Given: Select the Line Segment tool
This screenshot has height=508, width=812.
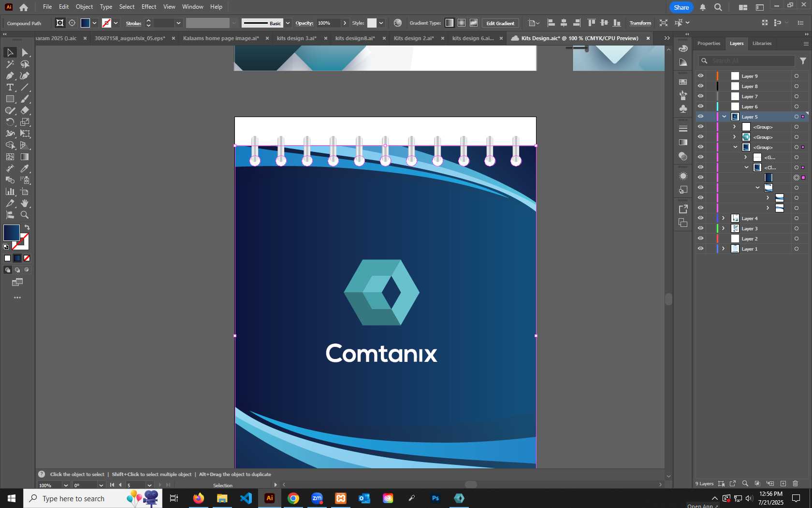Looking at the screenshot, I should [25, 87].
